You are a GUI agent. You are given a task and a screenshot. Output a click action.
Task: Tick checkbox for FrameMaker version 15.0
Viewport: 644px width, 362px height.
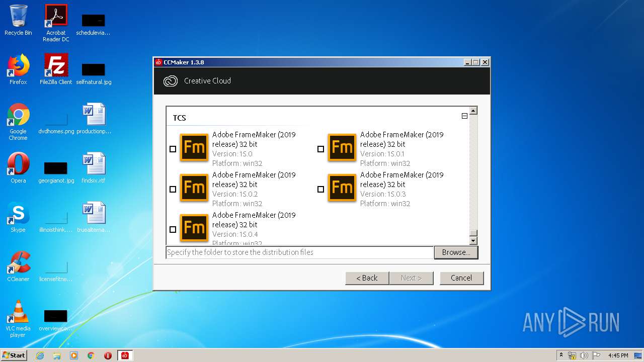click(173, 149)
